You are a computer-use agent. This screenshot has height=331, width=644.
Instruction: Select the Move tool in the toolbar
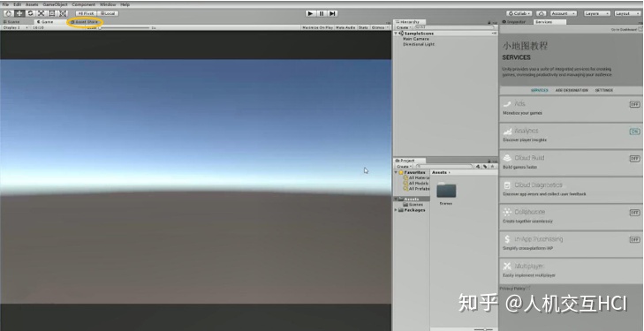tap(19, 13)
